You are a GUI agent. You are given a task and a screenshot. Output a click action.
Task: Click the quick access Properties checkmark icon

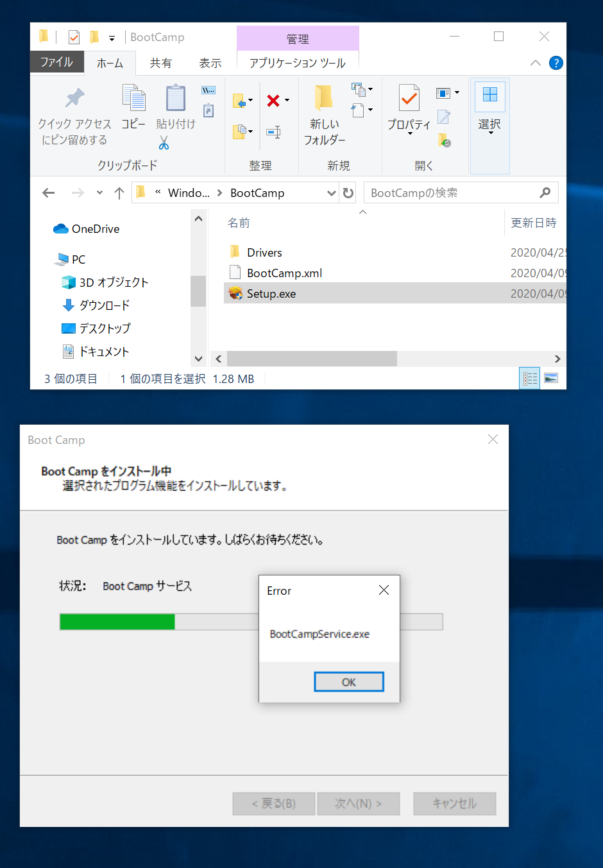pyautogui.click(x=74, y=37)
